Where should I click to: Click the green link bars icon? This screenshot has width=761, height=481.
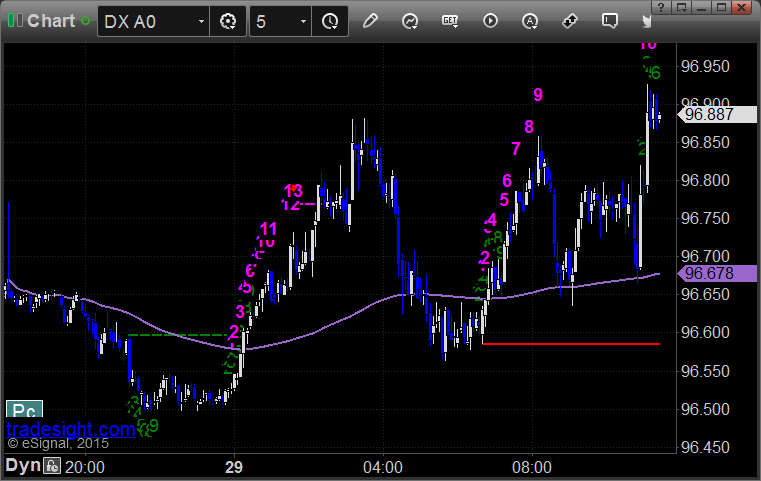[x=15, y=21]
